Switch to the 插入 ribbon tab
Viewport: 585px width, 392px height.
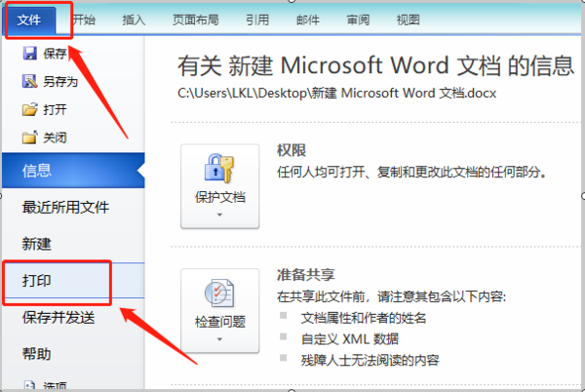point(134,20)
